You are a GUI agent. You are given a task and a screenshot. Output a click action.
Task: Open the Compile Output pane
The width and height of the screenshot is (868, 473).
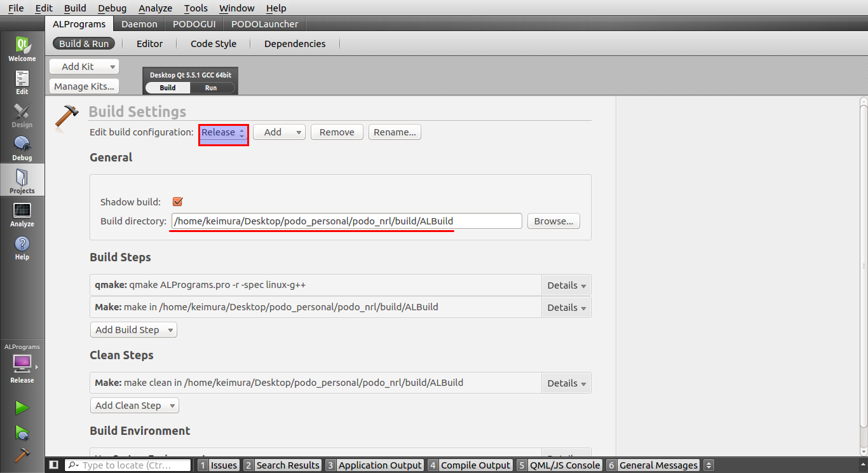coord(470,465)
